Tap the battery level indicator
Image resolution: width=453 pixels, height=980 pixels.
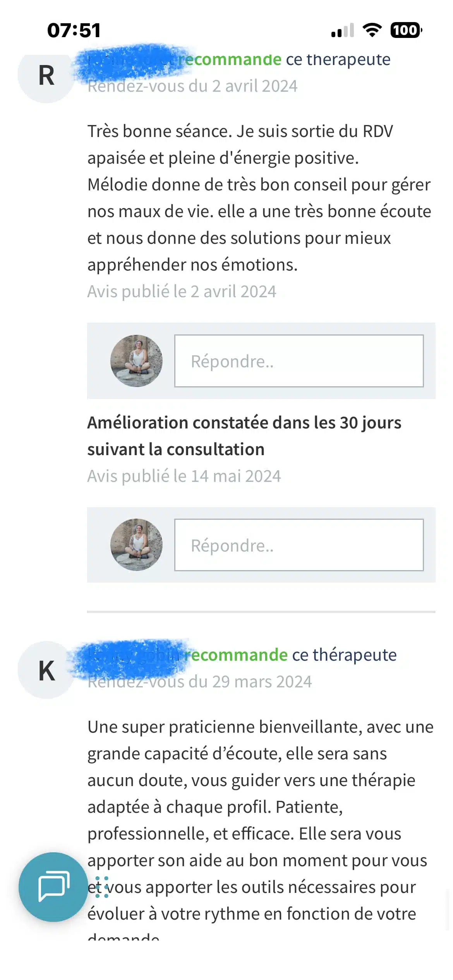pyautogui.click(x=406, y=30)
